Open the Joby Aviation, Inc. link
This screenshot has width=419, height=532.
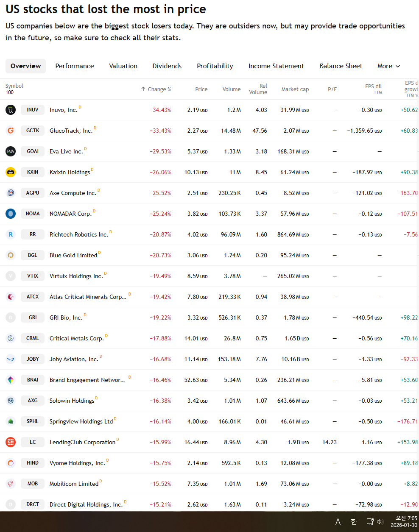(74, 359)
